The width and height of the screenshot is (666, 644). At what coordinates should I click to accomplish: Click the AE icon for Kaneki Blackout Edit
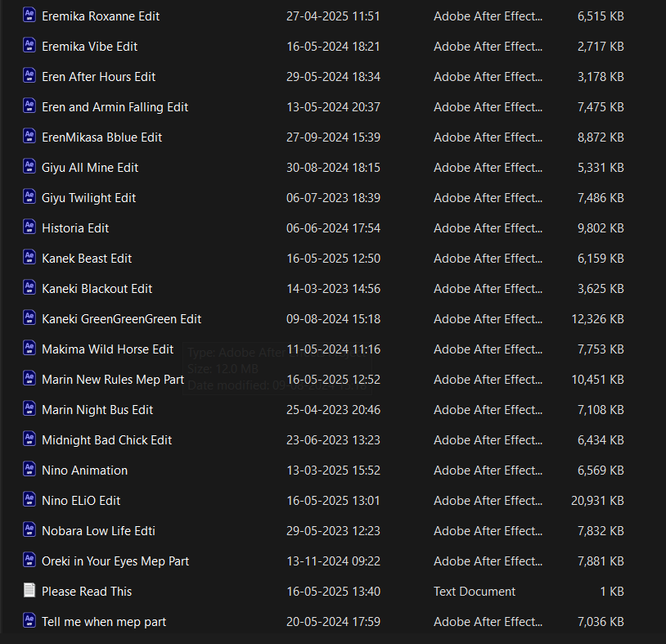click(29, 288)
